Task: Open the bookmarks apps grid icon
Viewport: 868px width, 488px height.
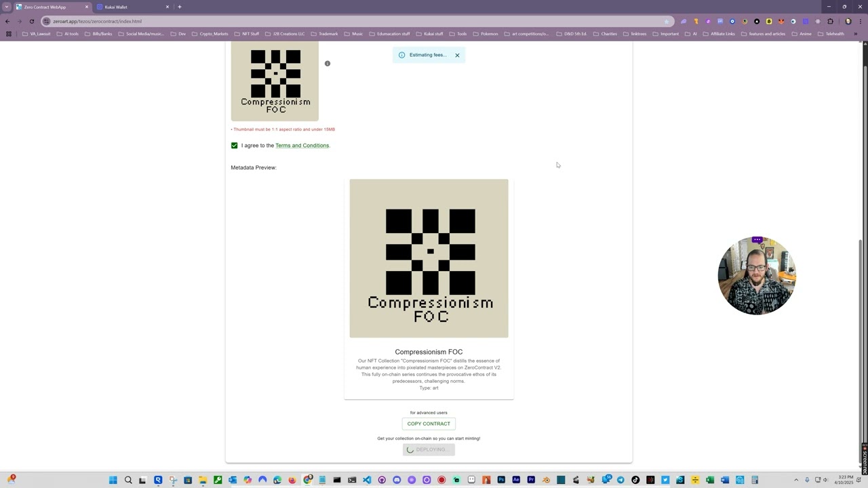Action: (x=9, y=34)
